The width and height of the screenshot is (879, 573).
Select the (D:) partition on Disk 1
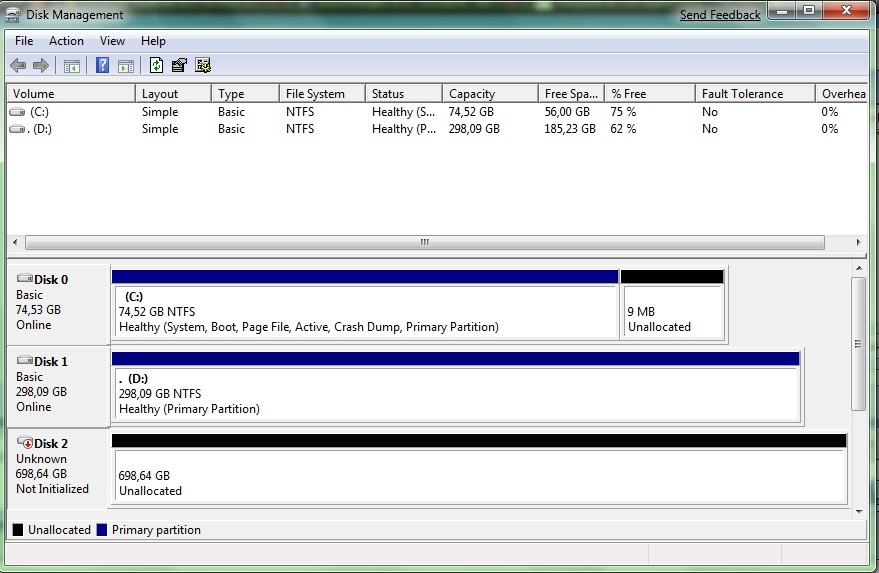click(456, 387)
